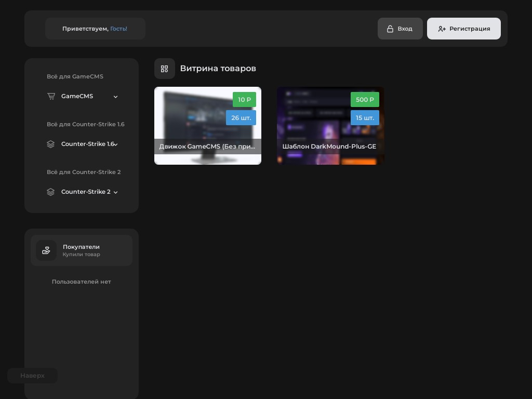
Task: Click the layers icon beside Counter-Strike 2
Action: (x=51, y=192)
